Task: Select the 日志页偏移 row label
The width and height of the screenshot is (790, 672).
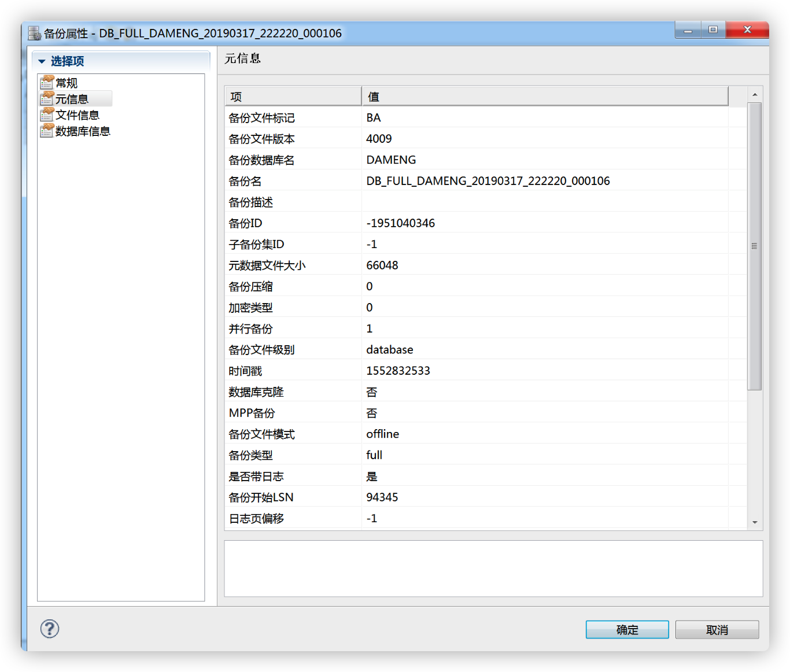Action: pos(256,519)
